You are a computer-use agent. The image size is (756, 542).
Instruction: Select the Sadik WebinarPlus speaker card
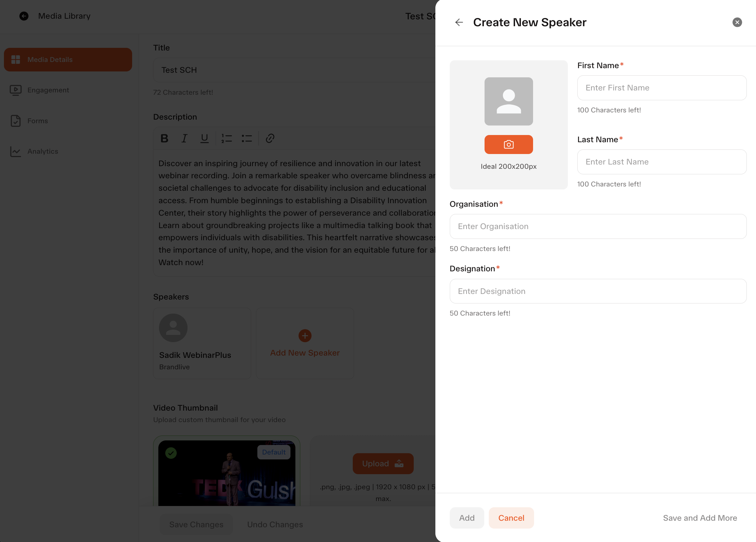click(202, 343)
